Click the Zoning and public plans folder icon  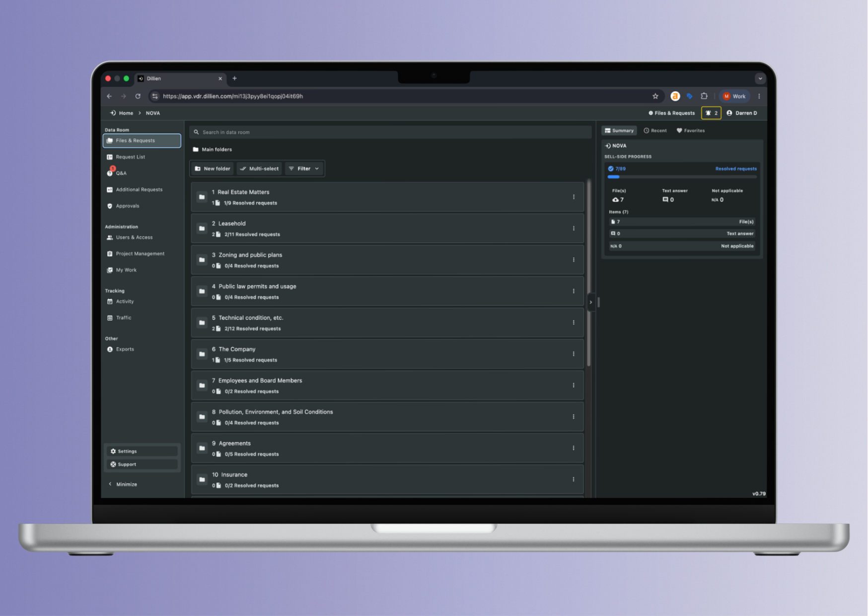point(202,260)
